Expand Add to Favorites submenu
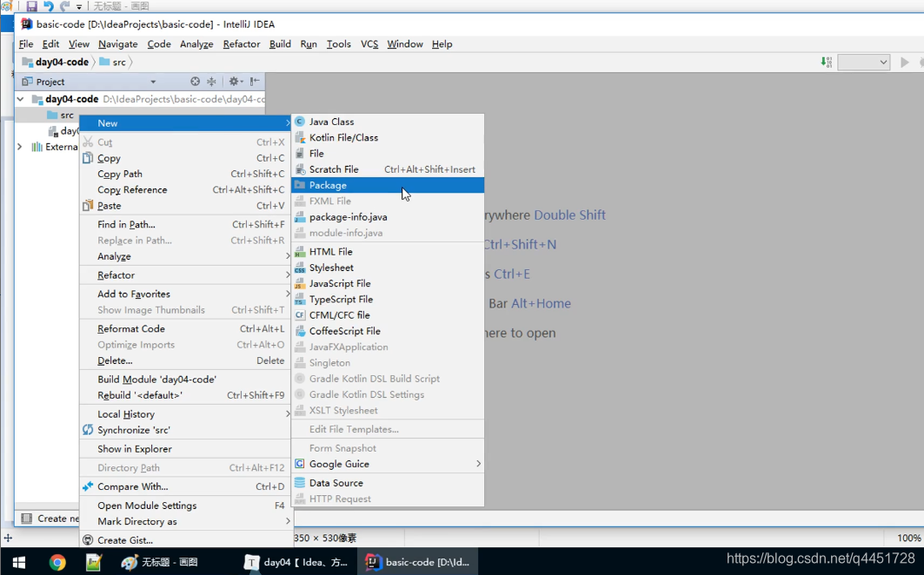This screenshot has height=575, width=924. click(185, 294)
